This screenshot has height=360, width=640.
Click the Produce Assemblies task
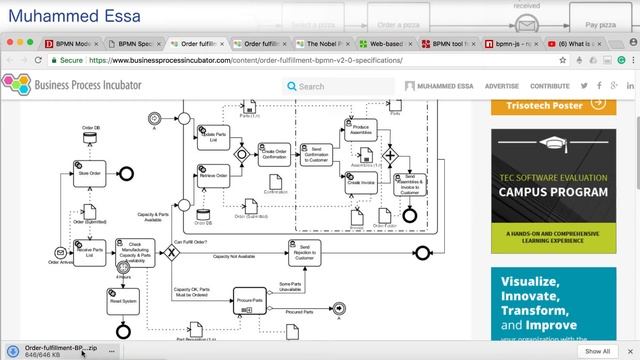click(x=361, y=130)
